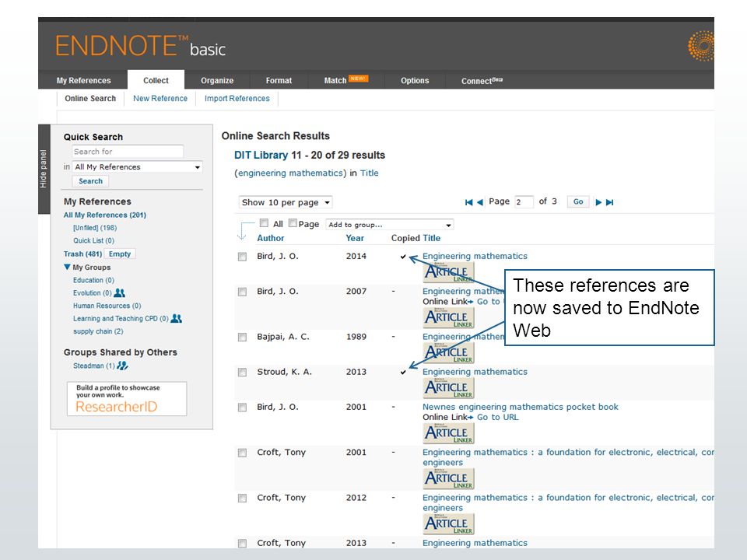The width and height of the screenshot is (747, 560).
Task: Jump to last results page
Action: 609,202
